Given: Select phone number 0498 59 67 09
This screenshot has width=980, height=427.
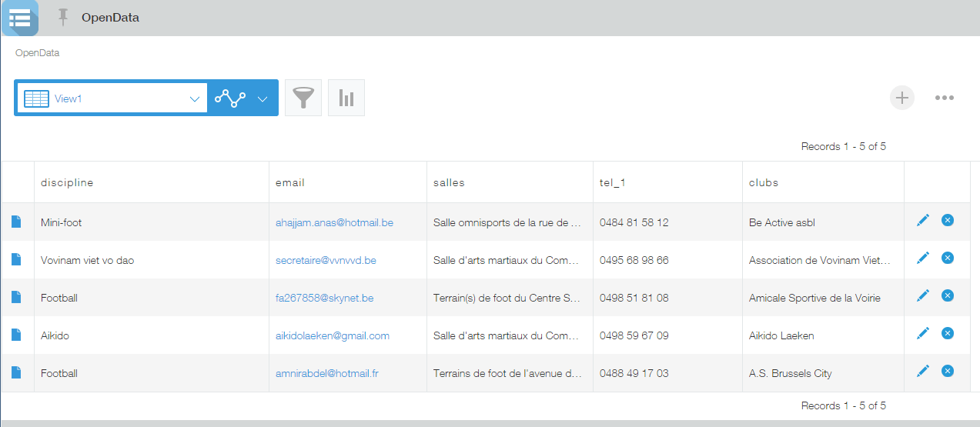Looking at the screenshot, I should pos(634,335).
